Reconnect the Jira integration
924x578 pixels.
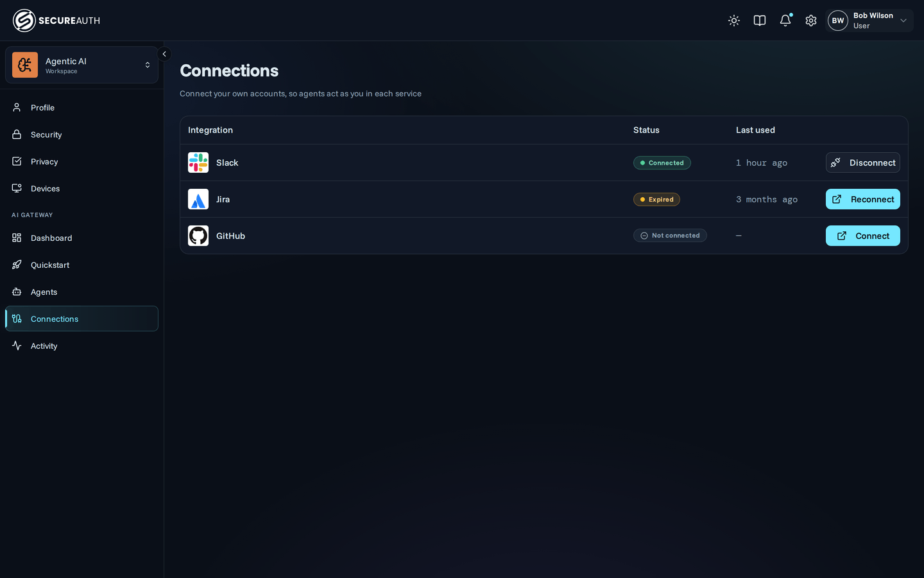(x=862, y=199)
